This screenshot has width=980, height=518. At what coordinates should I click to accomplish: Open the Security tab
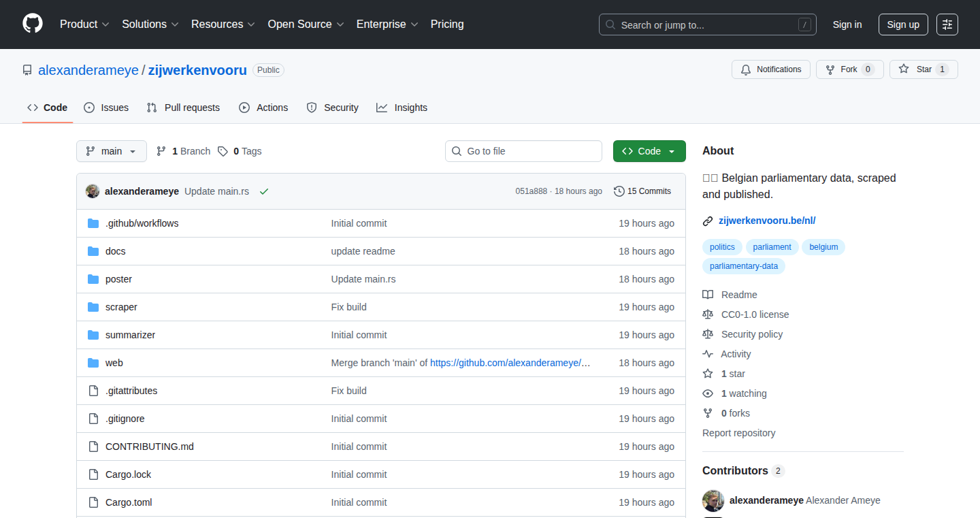[x=333, y=108]
